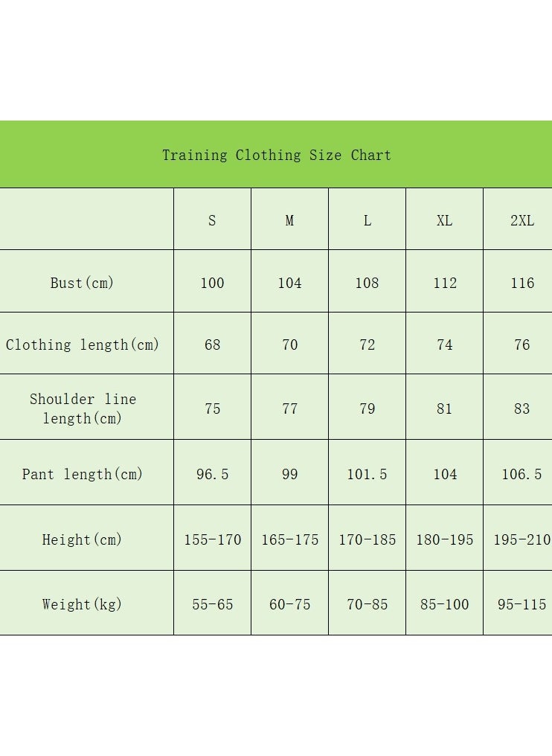
Task: Select the height 180-195 cell
Action: [444, 537]
